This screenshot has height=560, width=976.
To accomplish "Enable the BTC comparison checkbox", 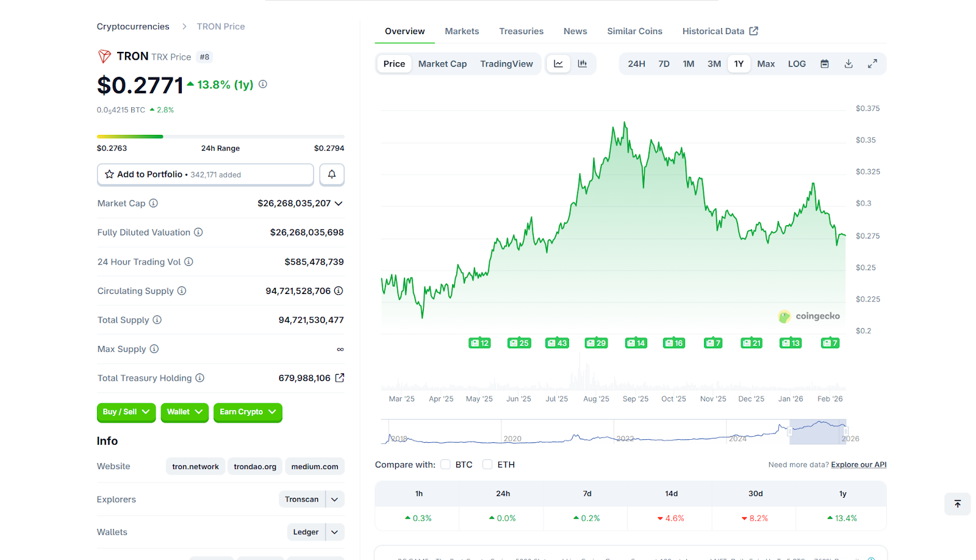I will 445,464.
